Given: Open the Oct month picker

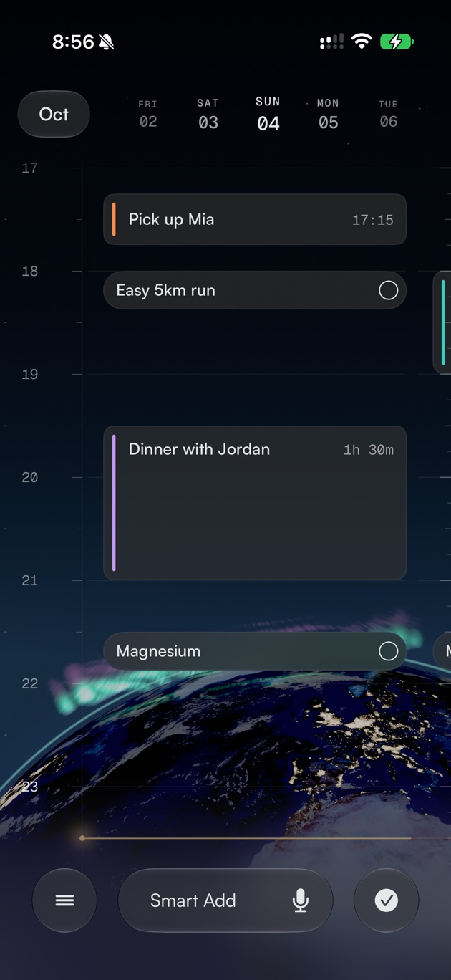Looking at the screenshot, I should 54,114.
